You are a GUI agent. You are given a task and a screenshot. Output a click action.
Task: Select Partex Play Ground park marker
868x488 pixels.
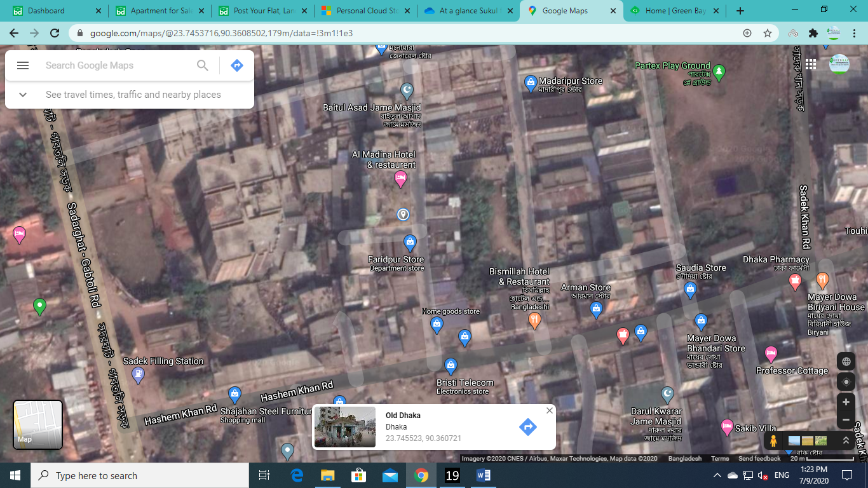[x=719, y=72]
